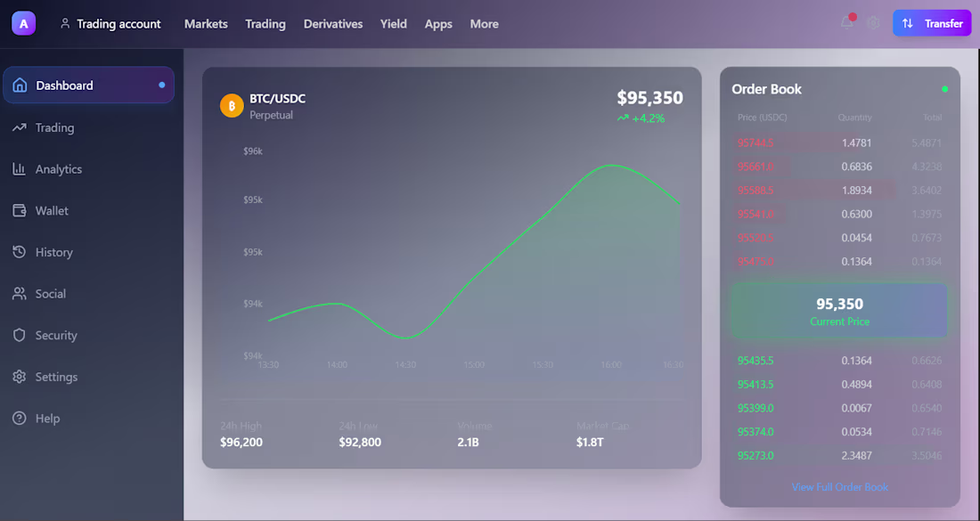Open the Trading section from the sidebar
The image size is (980, 521).
coord(20,127)
